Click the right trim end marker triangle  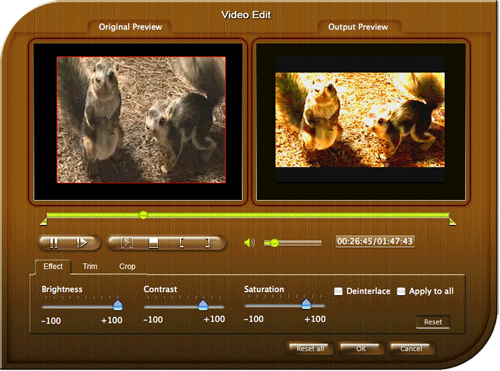pyautogui.click(x=452, y=222)
